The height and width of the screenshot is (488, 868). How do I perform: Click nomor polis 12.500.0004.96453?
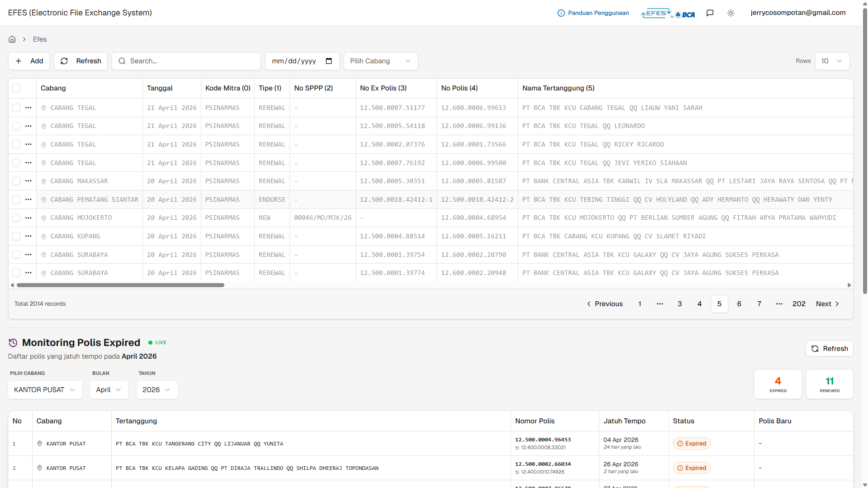pos(543,440)
